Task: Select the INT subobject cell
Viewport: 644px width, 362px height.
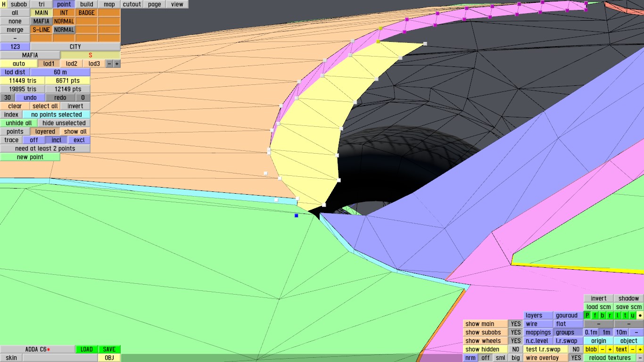Action: (x=64, y=13)
